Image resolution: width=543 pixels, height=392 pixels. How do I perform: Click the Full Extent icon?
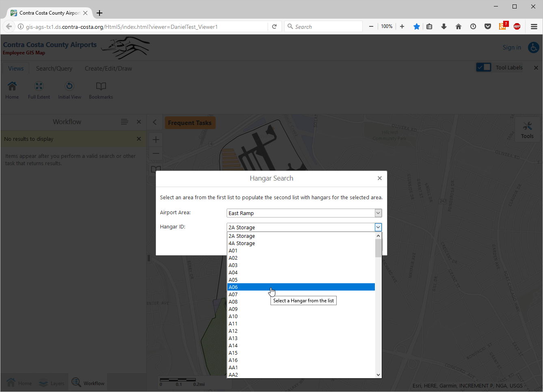tap(39, 86)
